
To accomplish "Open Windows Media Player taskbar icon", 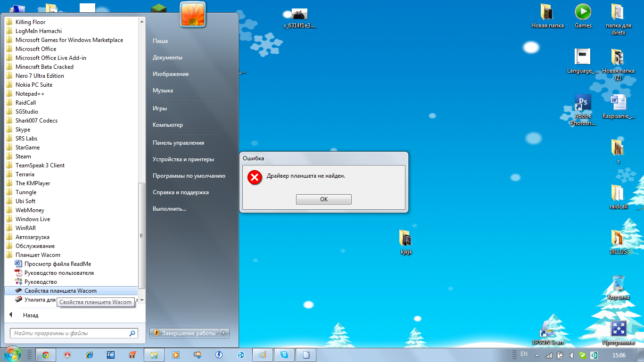I will (175, 355).
